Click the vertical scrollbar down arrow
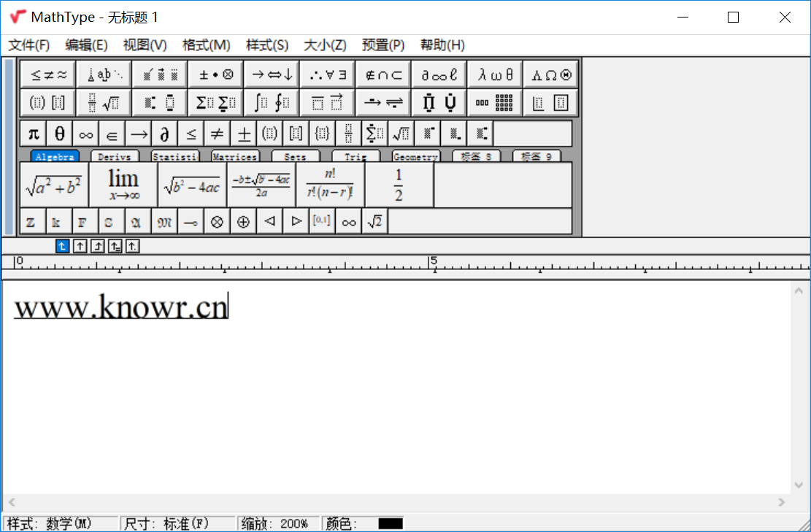 click(799, 485)
